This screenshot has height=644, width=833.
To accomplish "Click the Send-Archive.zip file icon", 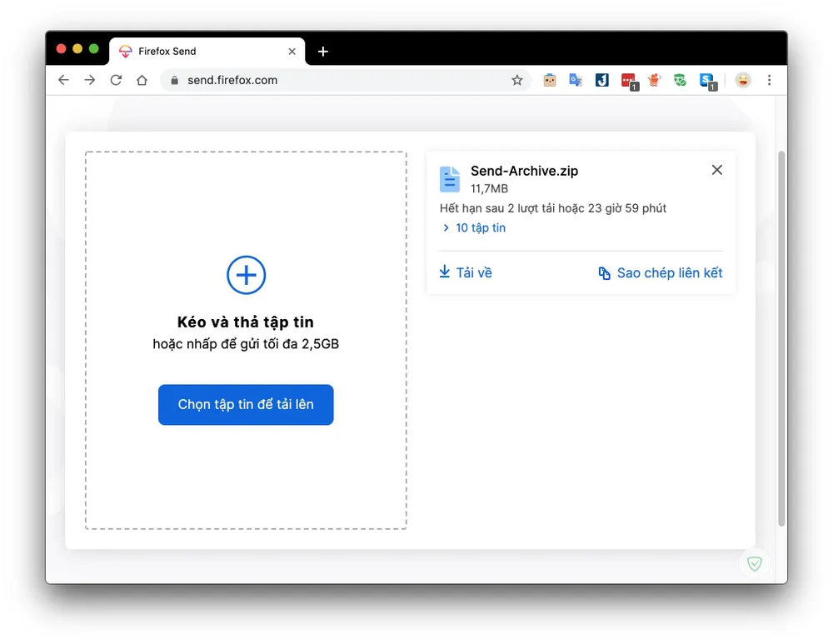I will (450, 178).
